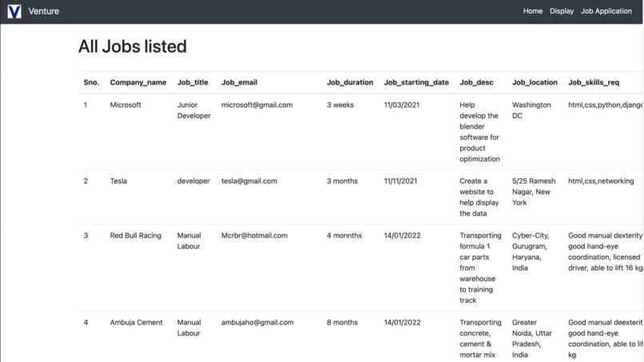Click the Job_title column header
This screenshot has width=644, height=362.
point(193,82)
